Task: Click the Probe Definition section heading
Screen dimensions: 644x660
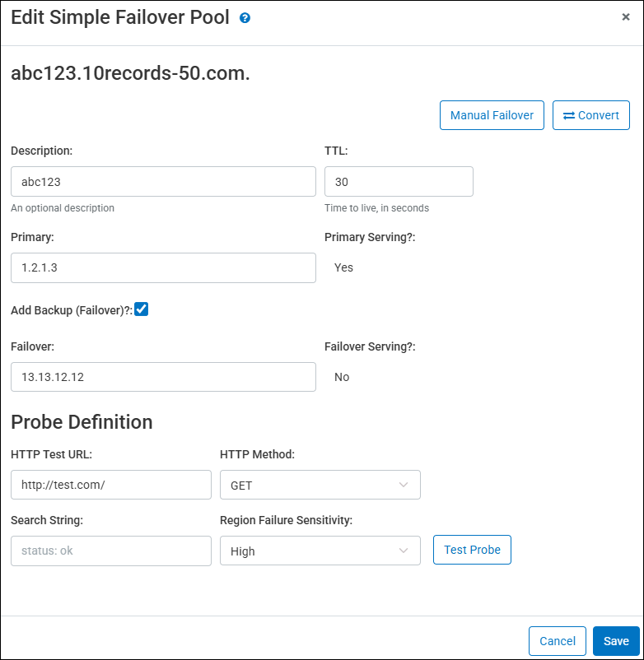Action: (x=82, y=422)
